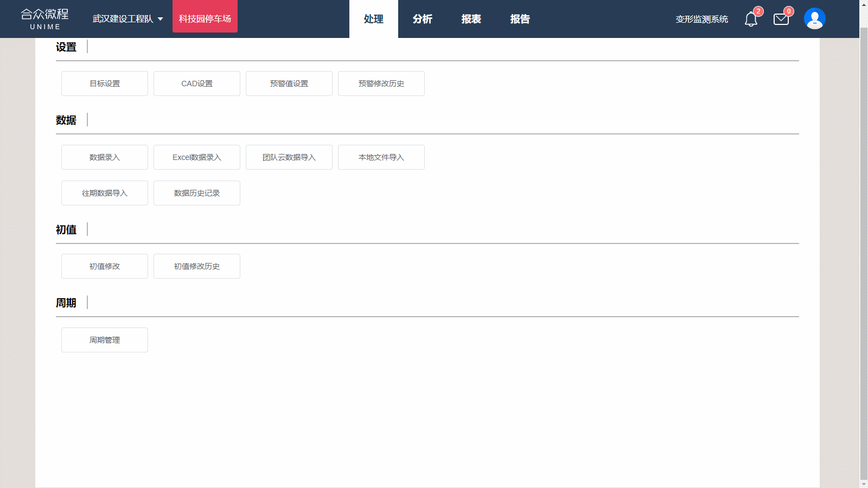868x488 pixels.
Task: Open 目标设置 settings
Action: point(105,84)
